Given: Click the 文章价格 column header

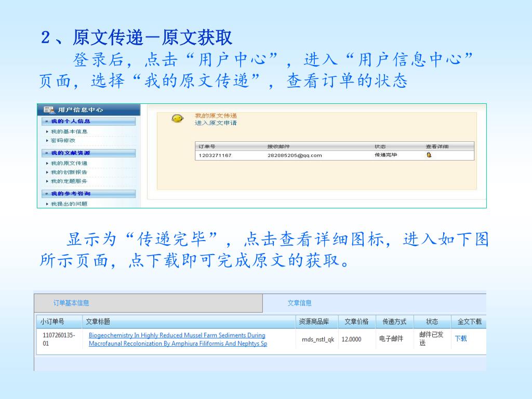Looking at the screenshot, I should pyautogui.click(x=356, y=322).
